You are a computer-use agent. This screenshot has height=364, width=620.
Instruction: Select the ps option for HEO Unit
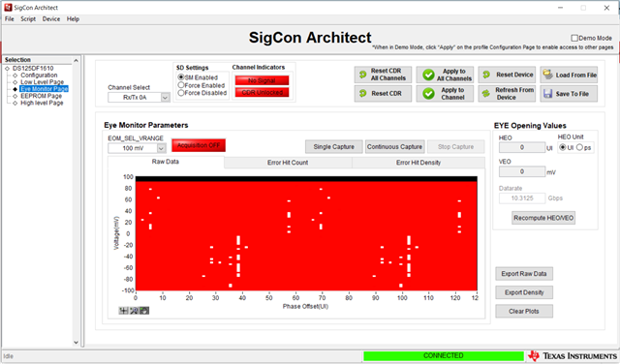[x=579, y=147]
